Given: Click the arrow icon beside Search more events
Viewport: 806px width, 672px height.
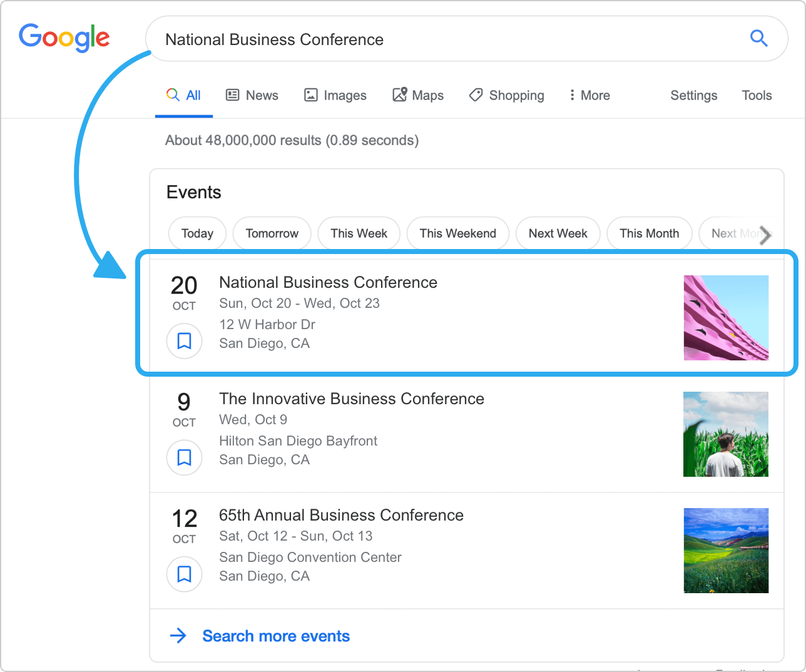Looking at the screenshot, I should pos(178,636).
